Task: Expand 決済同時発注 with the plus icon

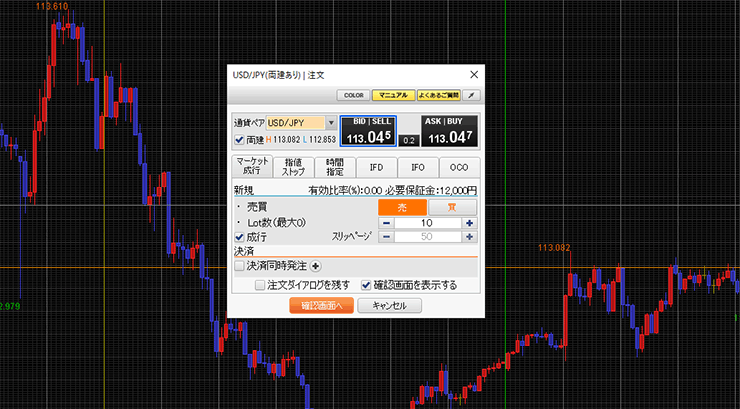Action: [x=316, y=266]
